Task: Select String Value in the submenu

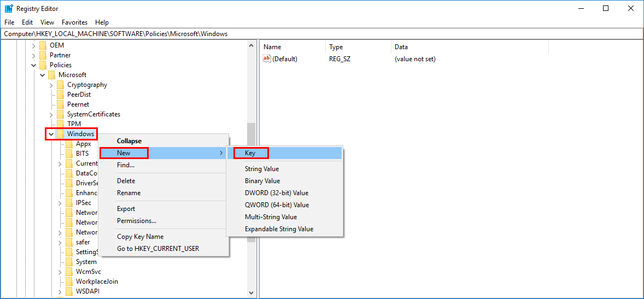Action: 285,169
